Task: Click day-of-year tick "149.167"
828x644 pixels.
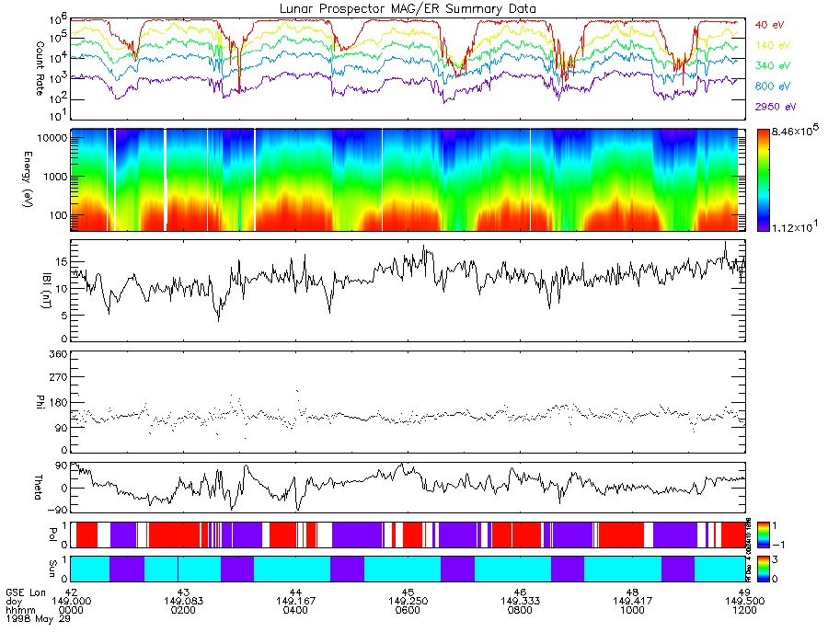Action: click(295, 602)
